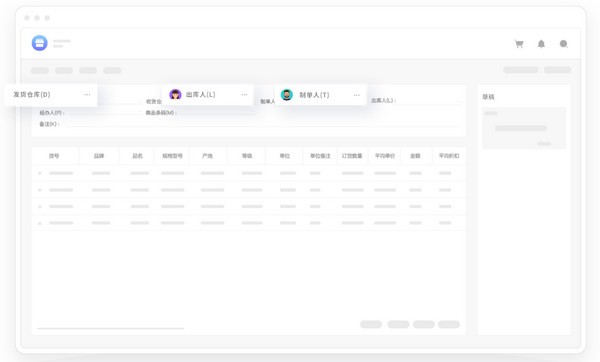
Task: Click the 订货数量 column header
Action: (352, 156)
